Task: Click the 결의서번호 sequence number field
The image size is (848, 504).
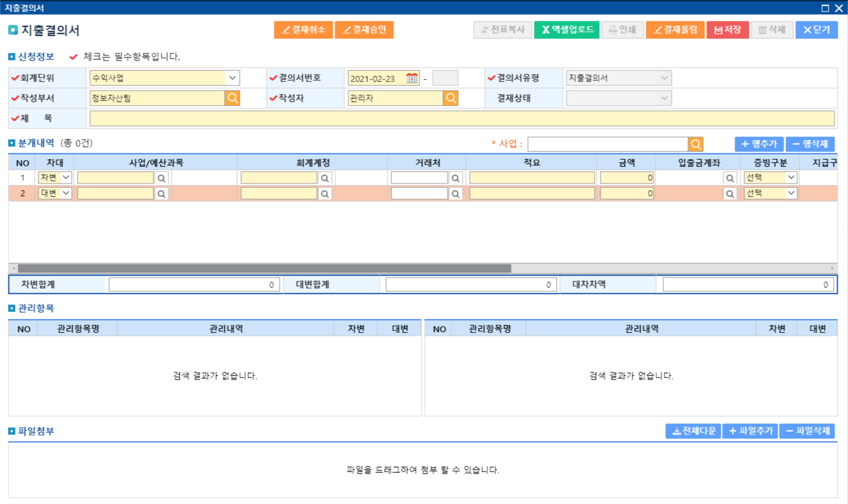Action: (x=445, y=78)
